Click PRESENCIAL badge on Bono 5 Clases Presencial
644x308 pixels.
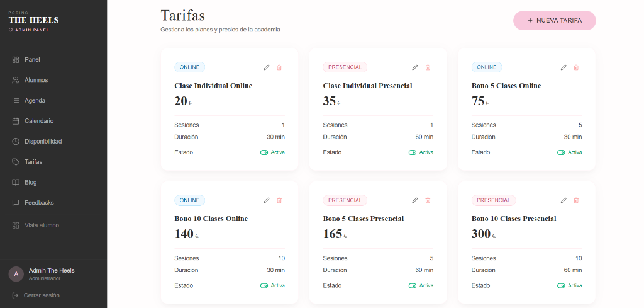345,200
